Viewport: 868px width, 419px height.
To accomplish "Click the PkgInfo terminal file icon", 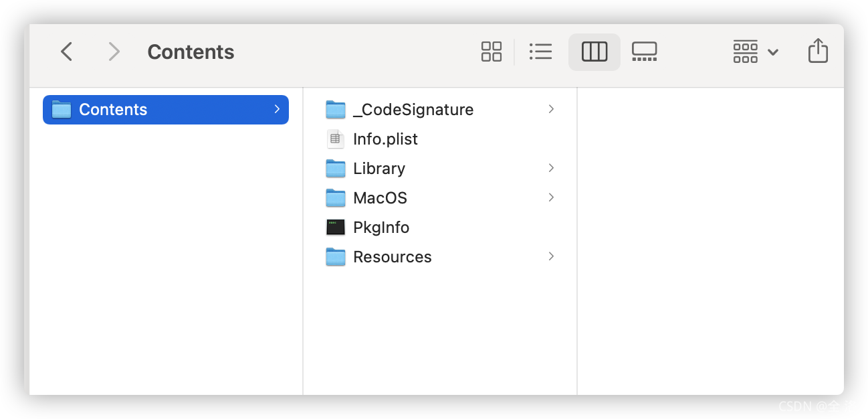I will [336, 228].
